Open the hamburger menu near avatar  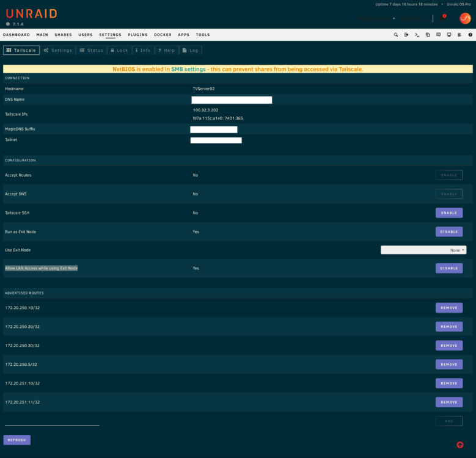click(453, 18)
